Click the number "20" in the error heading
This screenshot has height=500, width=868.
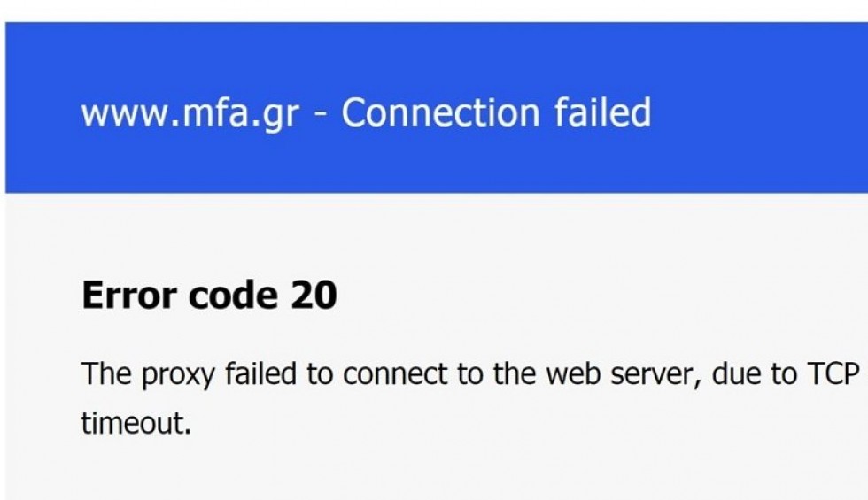coord(314,296)
